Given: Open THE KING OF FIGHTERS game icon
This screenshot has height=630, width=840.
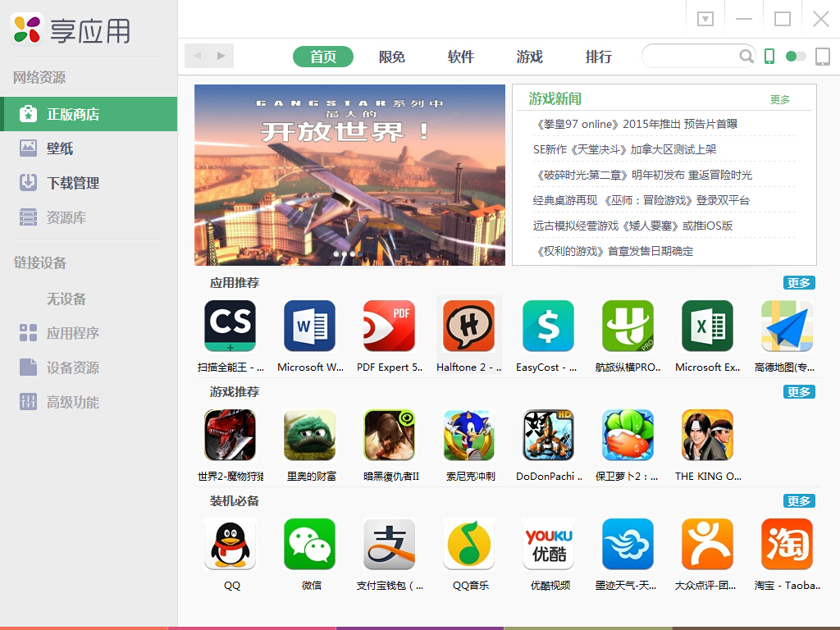Looking at the screenshot, I should (707, 435).
